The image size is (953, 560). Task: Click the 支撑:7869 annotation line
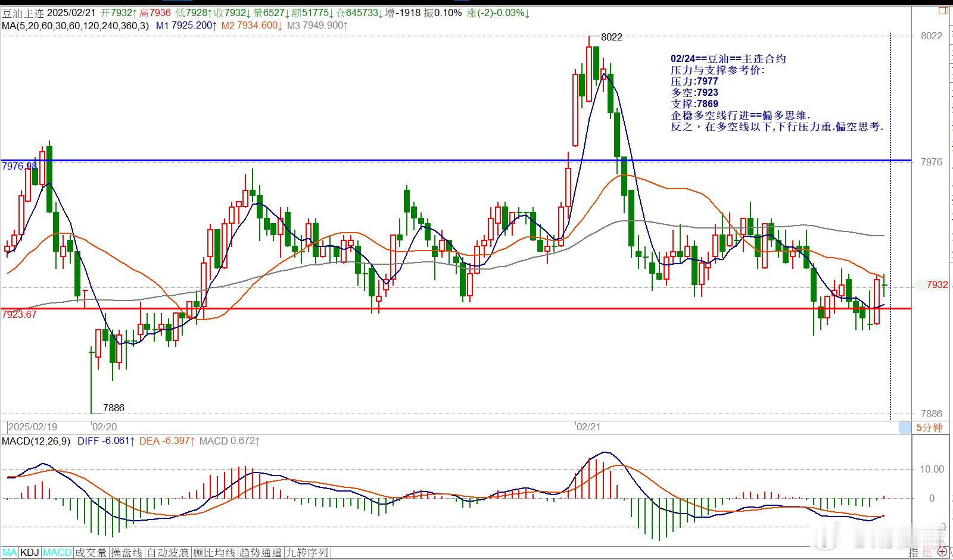tap(694, 104)
